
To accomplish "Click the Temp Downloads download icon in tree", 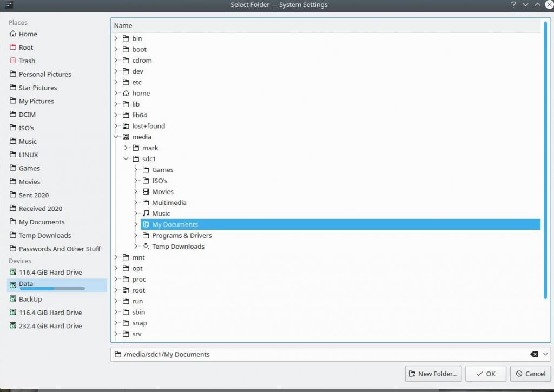I will [x=146, y=247].
